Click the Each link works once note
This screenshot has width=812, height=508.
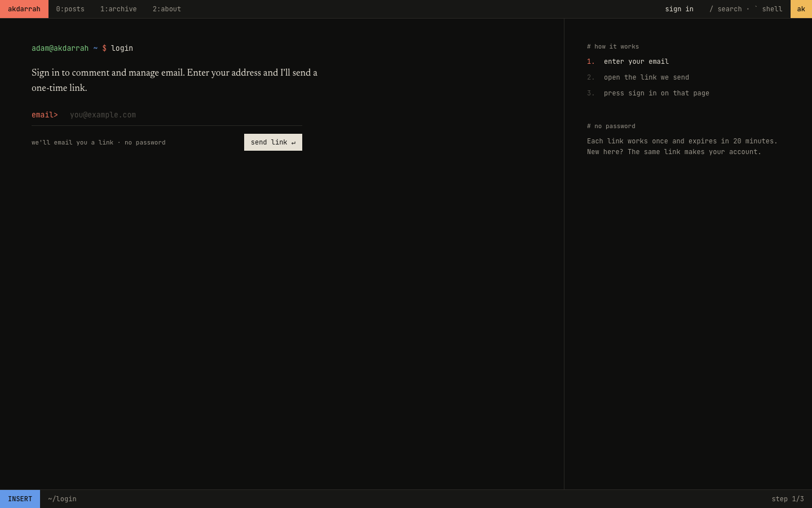coord(682,146)
